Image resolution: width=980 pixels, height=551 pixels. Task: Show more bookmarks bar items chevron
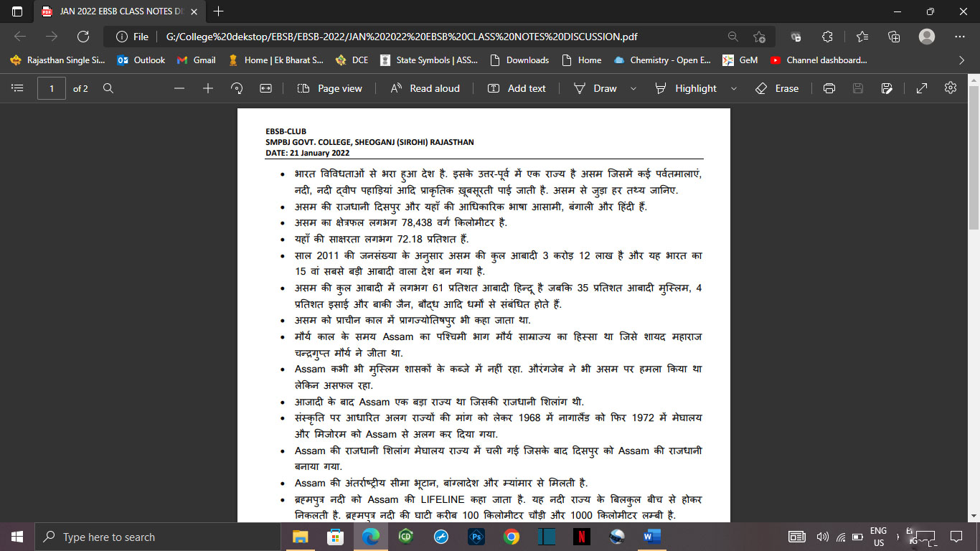coord(962,60)
